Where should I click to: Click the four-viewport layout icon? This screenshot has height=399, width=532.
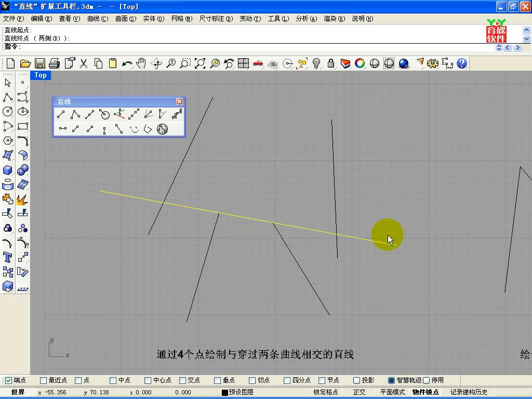tap(243, 63)
